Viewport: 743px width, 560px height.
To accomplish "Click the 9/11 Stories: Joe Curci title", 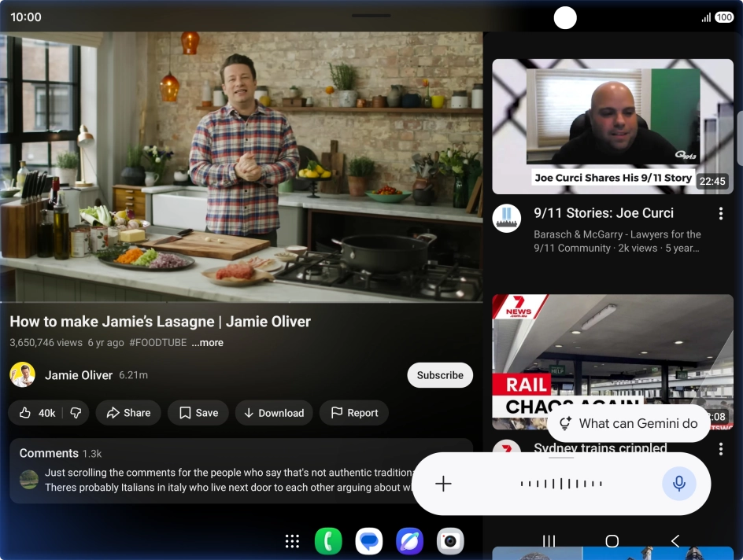I will 603,213.
